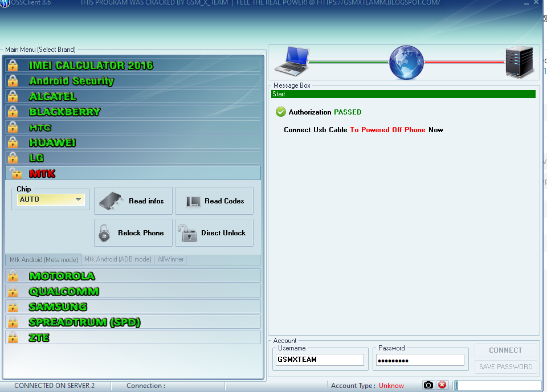Click the open lock icon beside MTK

point(15,173)
